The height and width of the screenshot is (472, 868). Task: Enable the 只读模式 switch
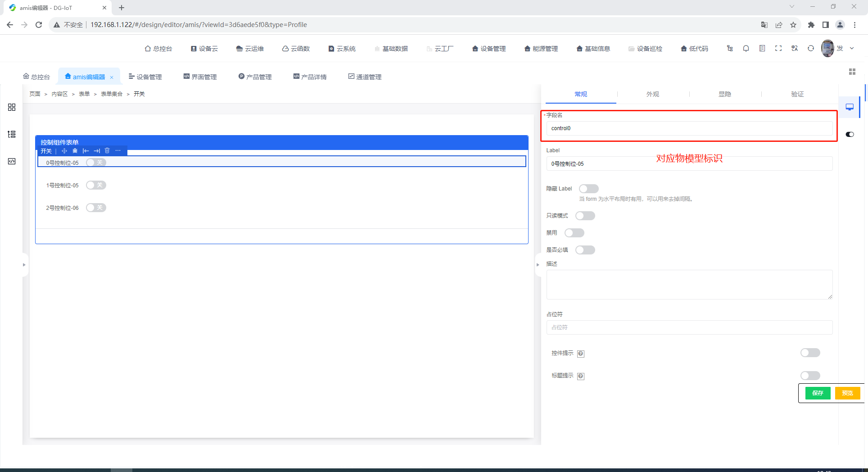click(x=585, y=216)
